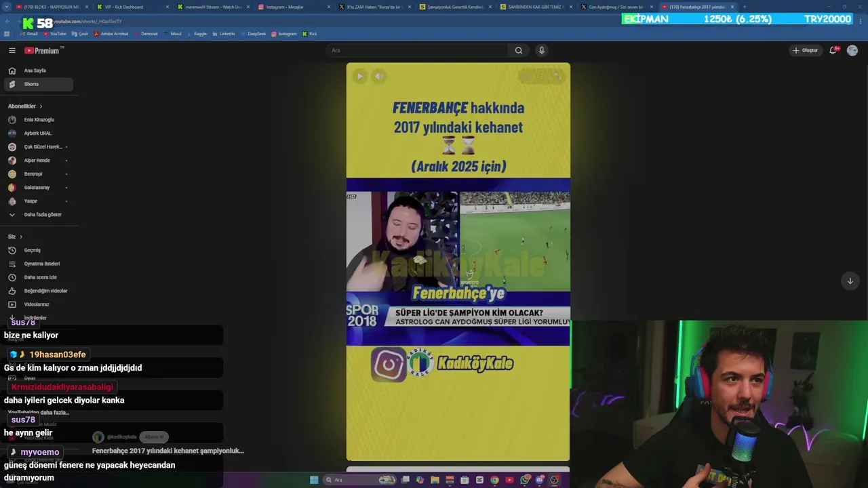Image resolution: width=868 pixels, height=488 pixels.
Task: Open the YouTube bookmark
Action: (x=54, y=34)
